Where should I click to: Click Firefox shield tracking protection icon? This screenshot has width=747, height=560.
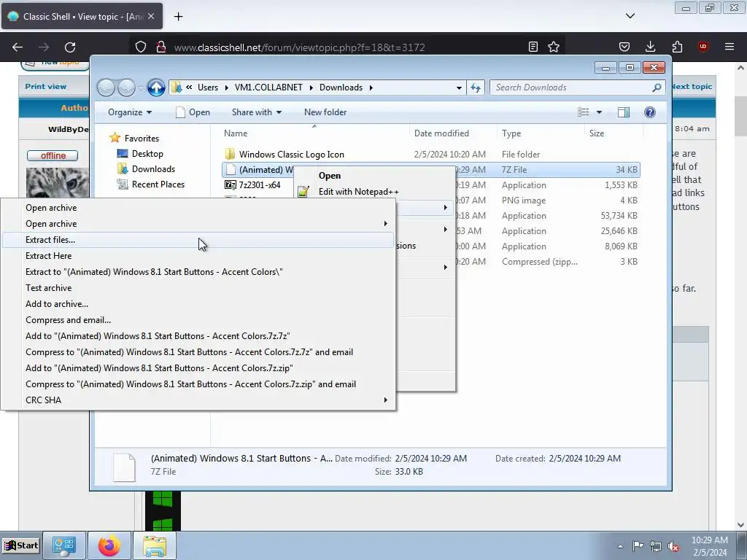click(x=141, y=47)
